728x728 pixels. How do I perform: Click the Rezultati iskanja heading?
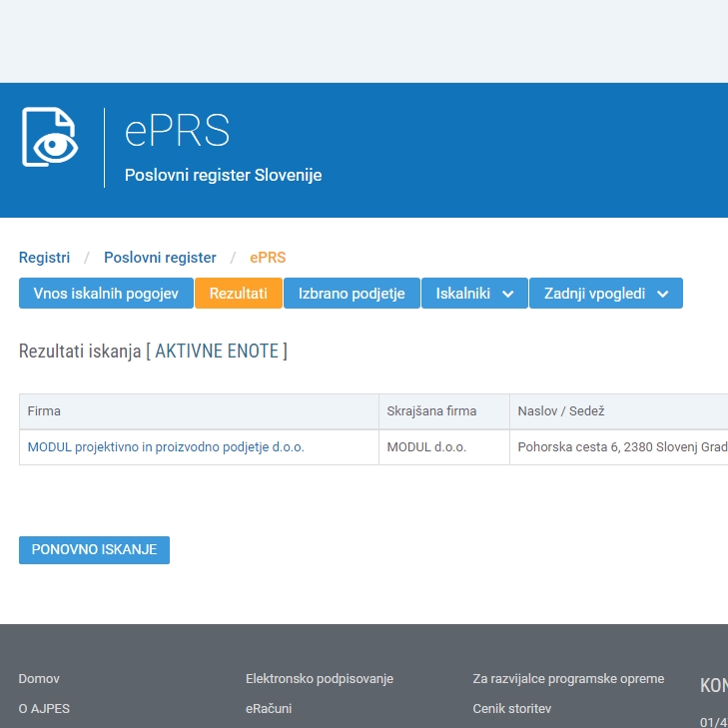(x=153, y=351)
